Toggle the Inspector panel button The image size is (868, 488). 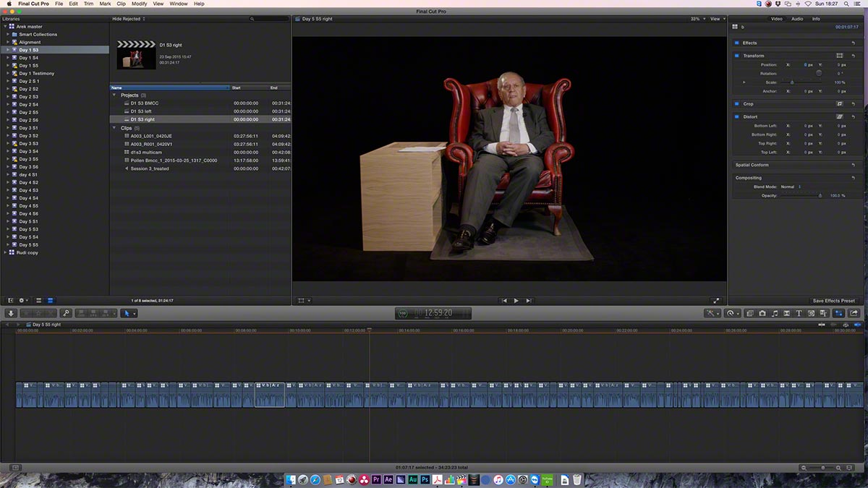(x=839, y=313)
